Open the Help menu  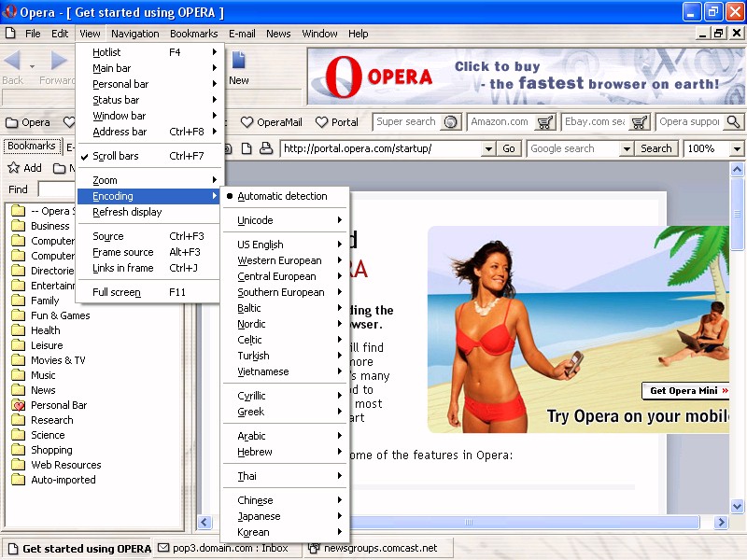(x=359, y=34)
